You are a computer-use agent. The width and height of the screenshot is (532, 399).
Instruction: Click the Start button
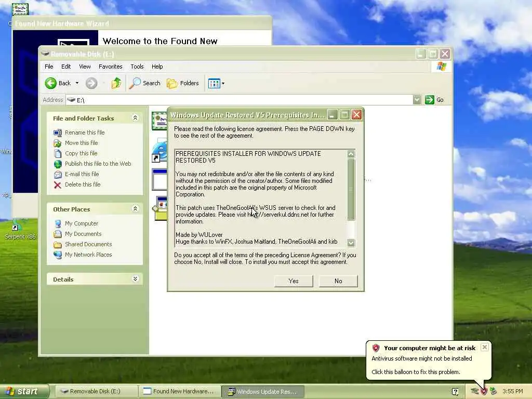pos(24,391)
